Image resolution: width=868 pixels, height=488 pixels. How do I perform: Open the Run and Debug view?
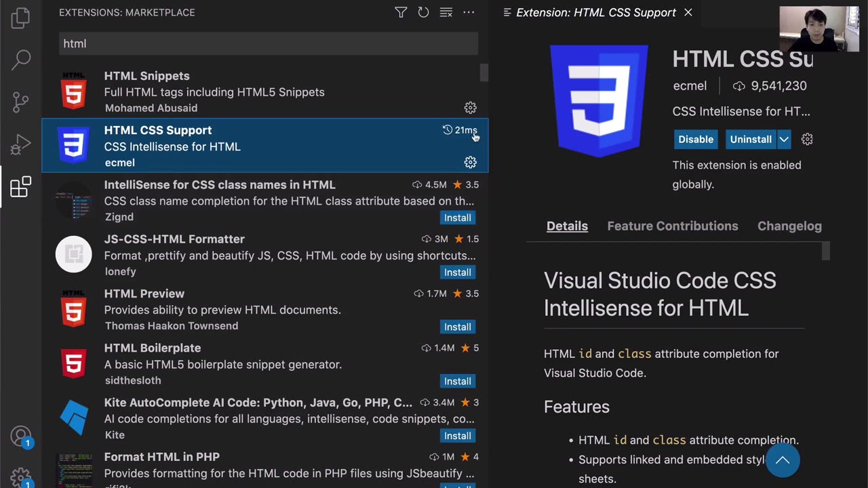coord(20,144)
